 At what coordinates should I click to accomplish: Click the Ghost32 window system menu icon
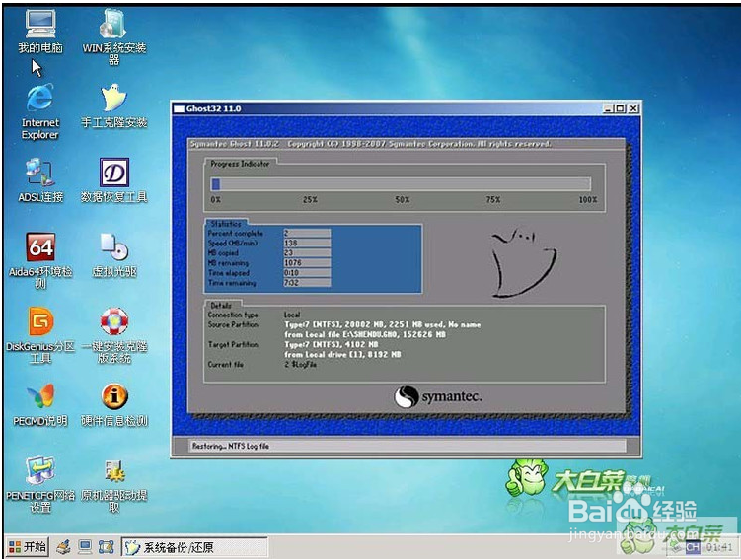click(179, 108)
